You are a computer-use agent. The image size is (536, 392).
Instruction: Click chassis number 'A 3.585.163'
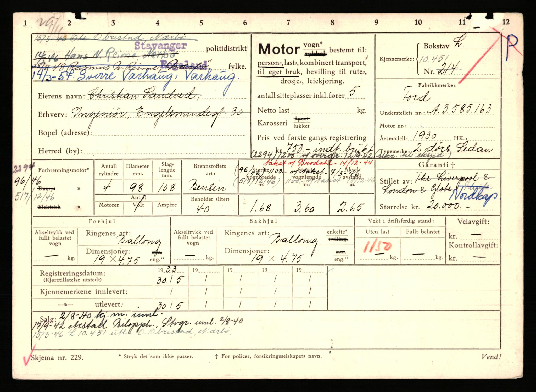pos(460,109)
